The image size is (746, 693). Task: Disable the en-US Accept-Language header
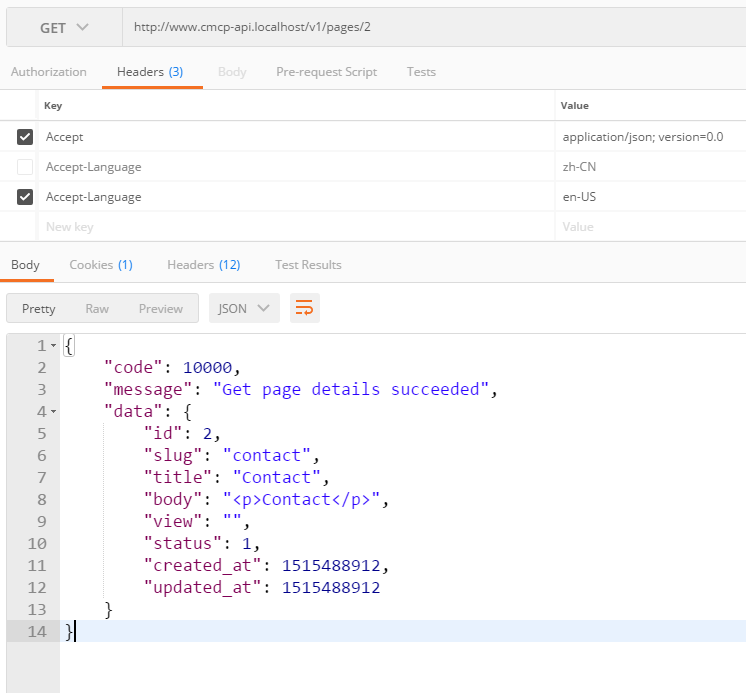point(25,197)
